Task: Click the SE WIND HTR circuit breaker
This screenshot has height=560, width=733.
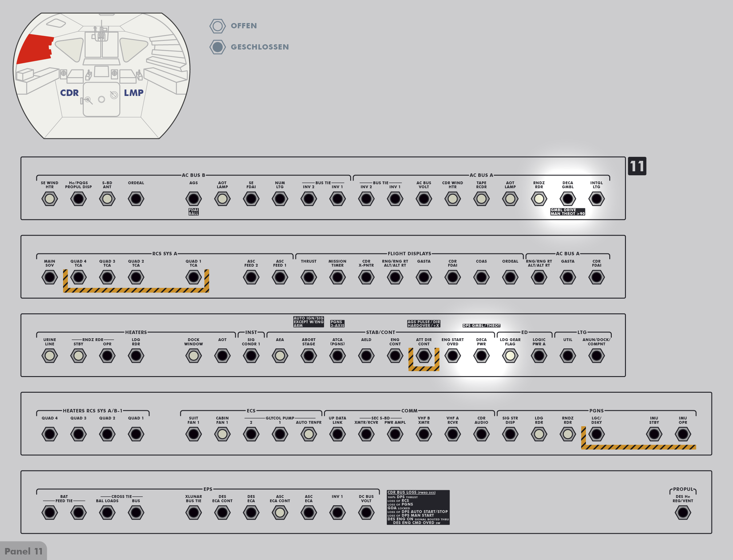Action: point(50,199)
